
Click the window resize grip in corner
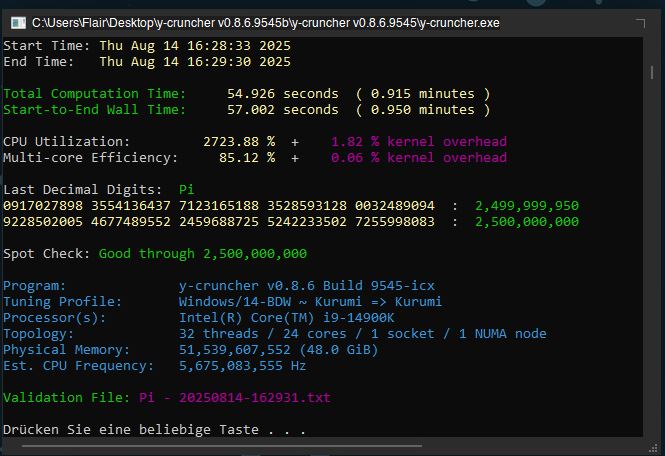pyautogui.click(x=653, y=448)
